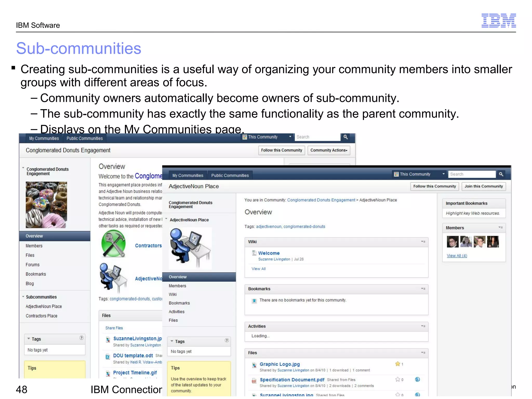Open This Community dropdown in front window
532x399 pixels.
point(419,174)
